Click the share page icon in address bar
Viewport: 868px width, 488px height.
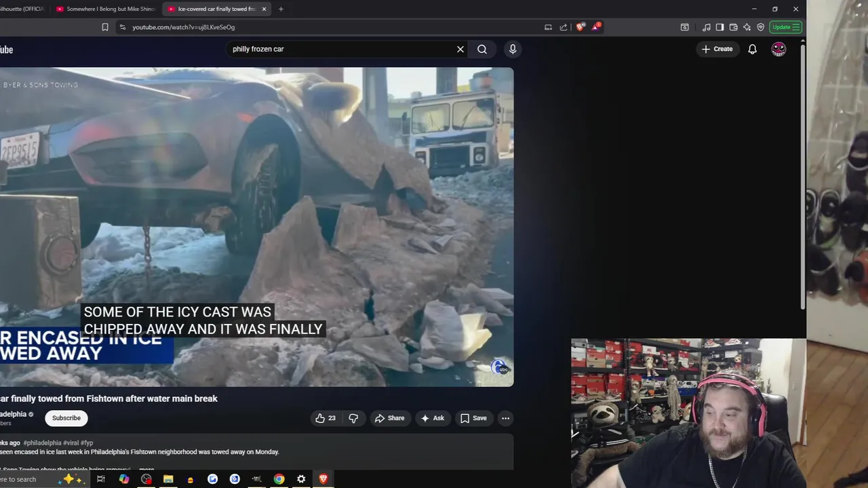[x=564, y=27]
